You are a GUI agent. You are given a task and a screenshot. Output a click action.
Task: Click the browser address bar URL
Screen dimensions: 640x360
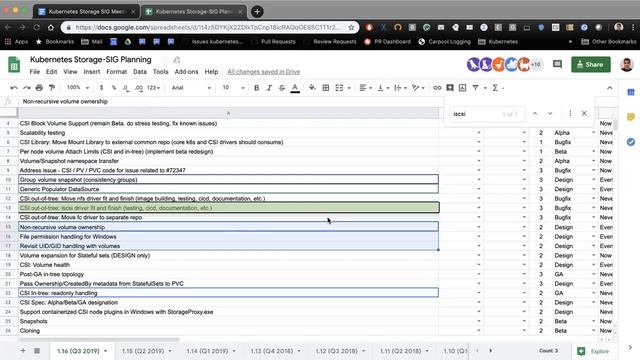coord(207,27)
